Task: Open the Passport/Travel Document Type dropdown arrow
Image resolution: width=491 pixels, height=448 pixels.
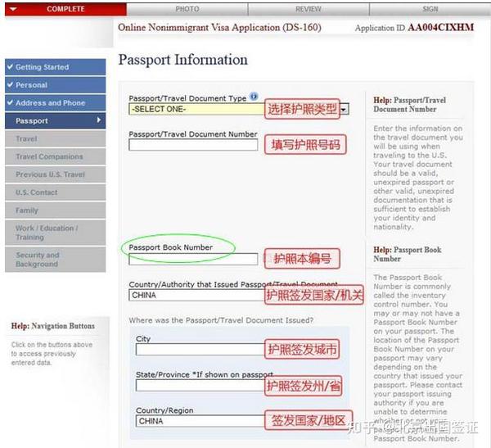Action: 345,110
